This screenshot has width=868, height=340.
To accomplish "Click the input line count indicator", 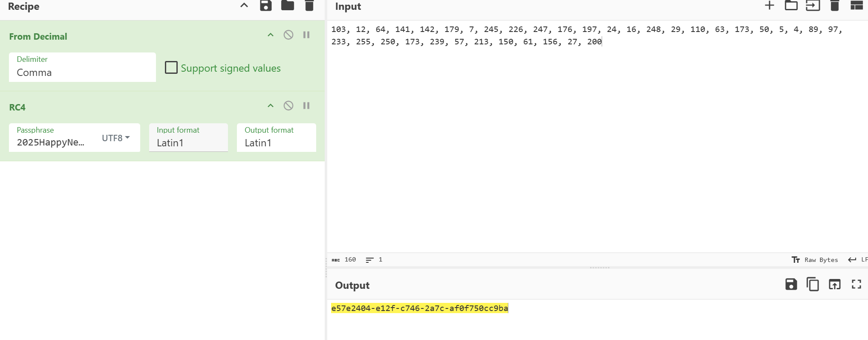I will tap(374, 260).
